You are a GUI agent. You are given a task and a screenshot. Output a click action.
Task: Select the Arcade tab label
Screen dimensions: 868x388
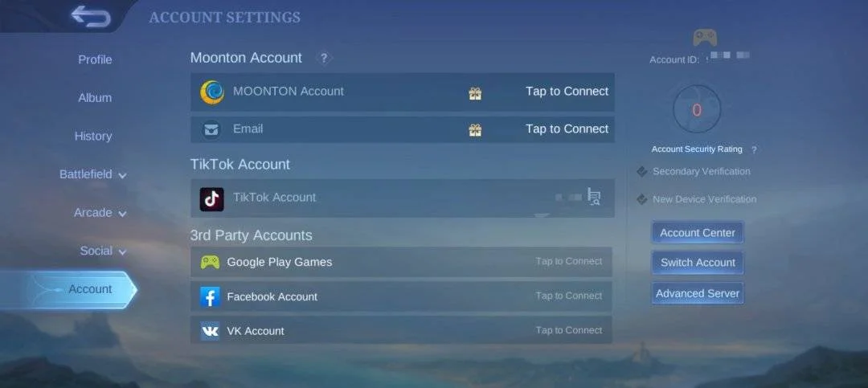[x=93, y=213]
